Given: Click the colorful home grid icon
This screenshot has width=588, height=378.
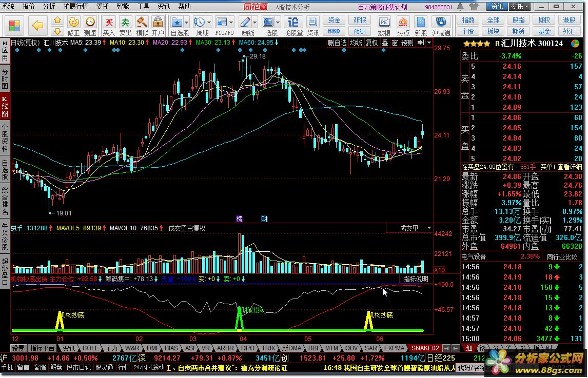Looking at the screenshot, I should point(14,26).
